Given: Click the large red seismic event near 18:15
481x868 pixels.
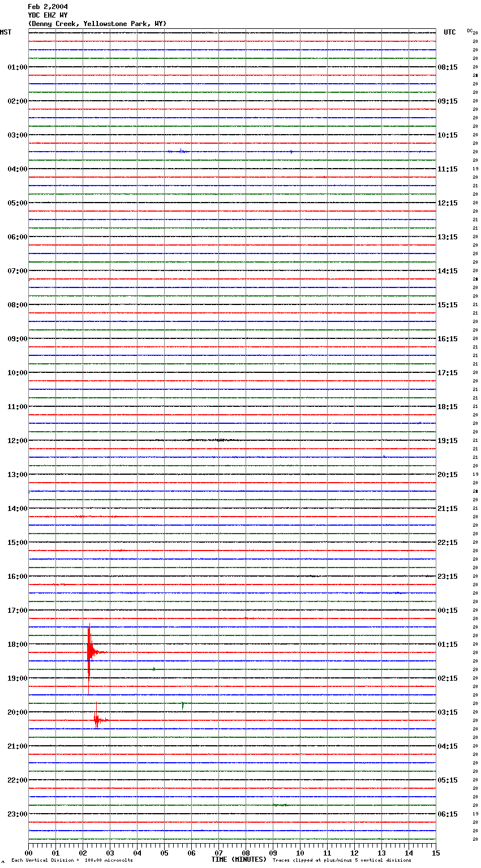Looking at the screenshot, I should click(91, 654).
